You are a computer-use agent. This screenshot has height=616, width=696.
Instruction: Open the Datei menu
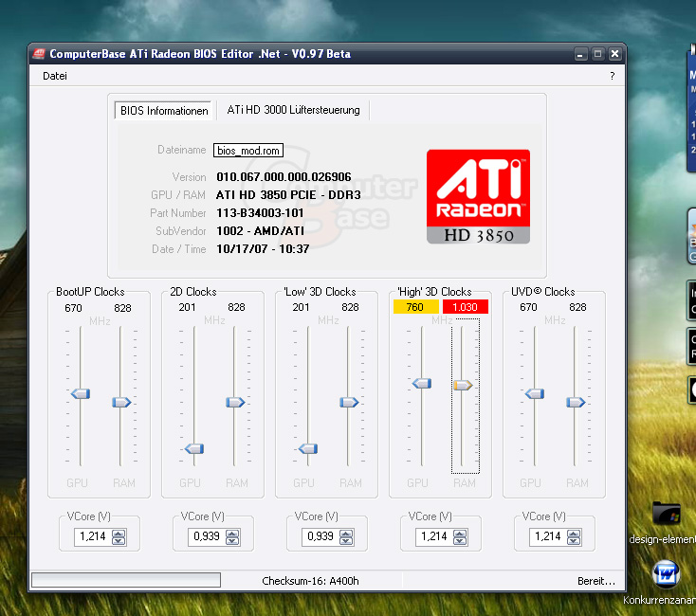(55, 76)
